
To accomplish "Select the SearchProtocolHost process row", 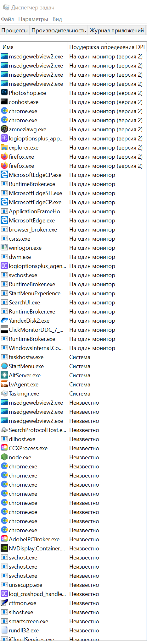I will (73, 430).
